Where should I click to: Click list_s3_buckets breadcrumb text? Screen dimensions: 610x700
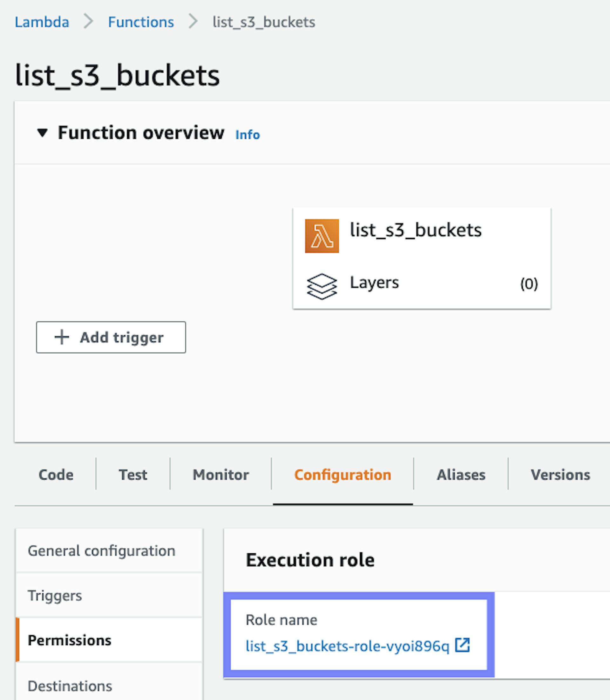tap(264, 22)
